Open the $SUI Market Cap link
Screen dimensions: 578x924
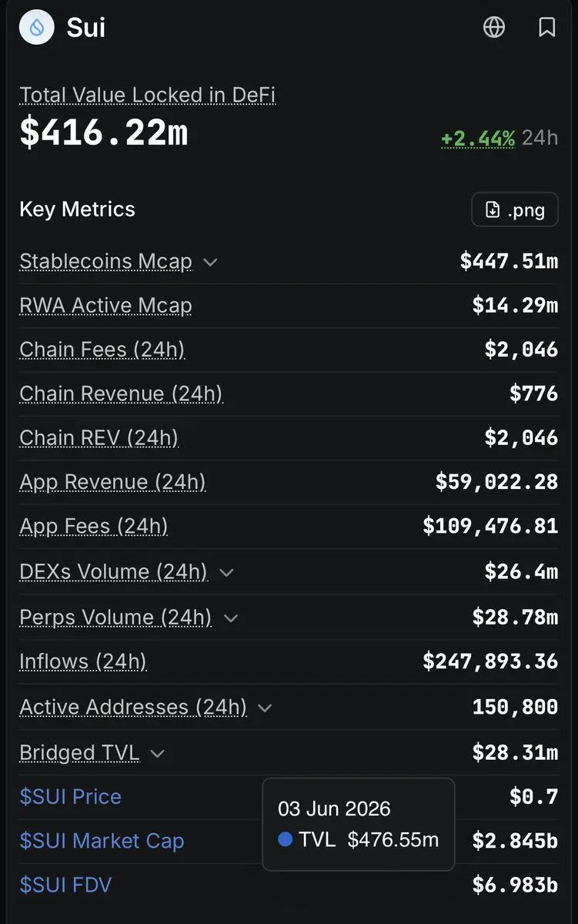[x=102, y=841]
